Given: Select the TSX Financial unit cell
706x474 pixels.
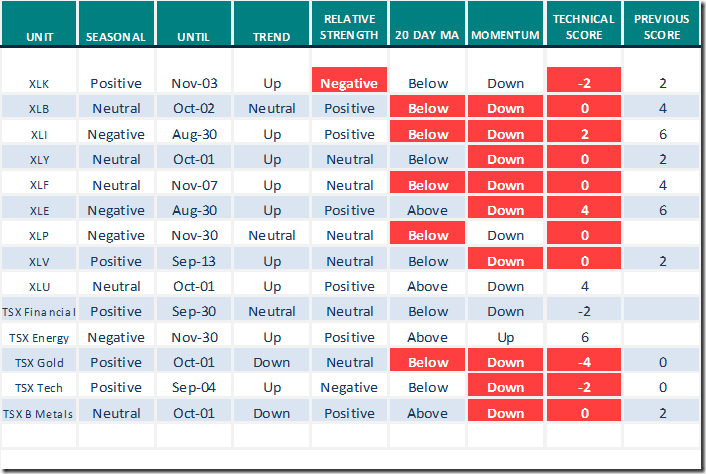Looking at the screenshot, I should click(39, 311).
